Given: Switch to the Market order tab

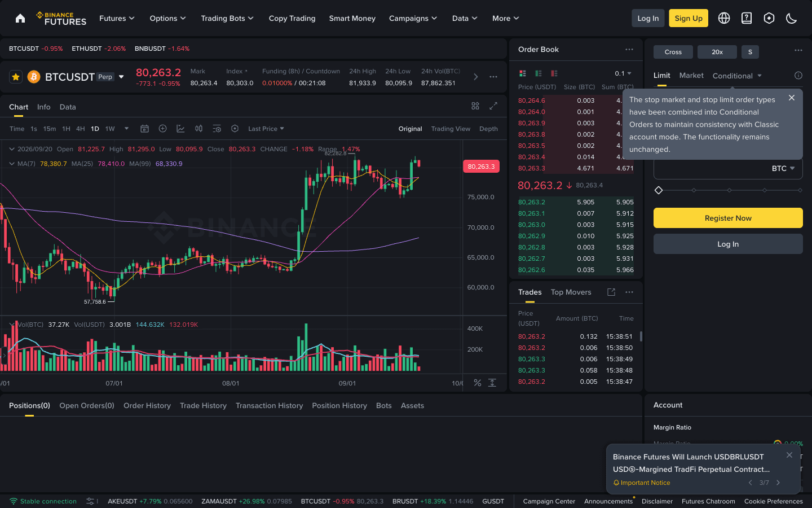Looking at the screenshot, I should coord(691,75).
